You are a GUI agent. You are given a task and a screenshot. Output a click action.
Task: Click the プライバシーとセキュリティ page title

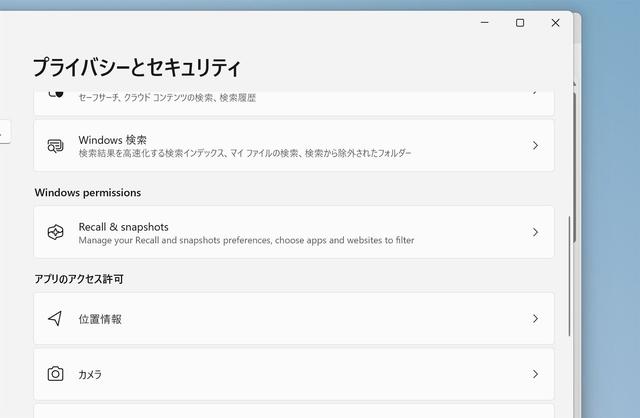point(136,67)
